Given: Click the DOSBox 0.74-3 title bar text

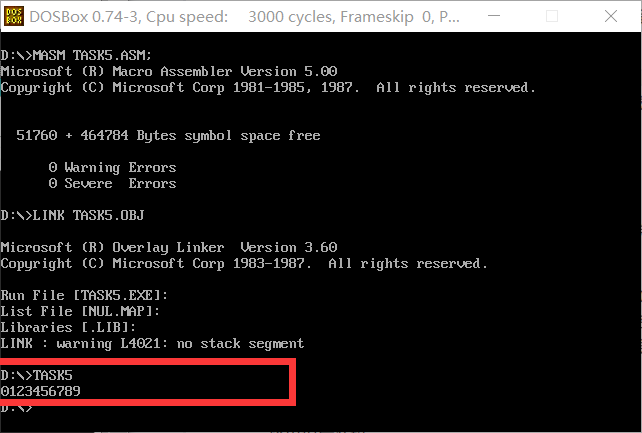Looking at the screenshot, I should (x=244, y=17).
